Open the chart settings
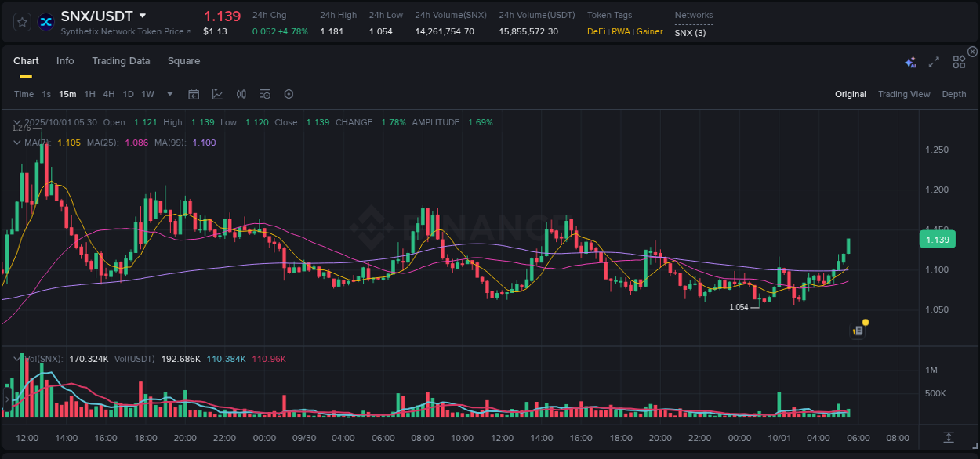 289,94
